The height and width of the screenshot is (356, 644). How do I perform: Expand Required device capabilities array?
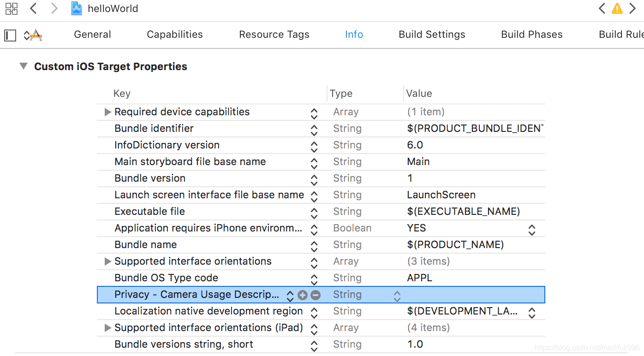coord(108,112)
